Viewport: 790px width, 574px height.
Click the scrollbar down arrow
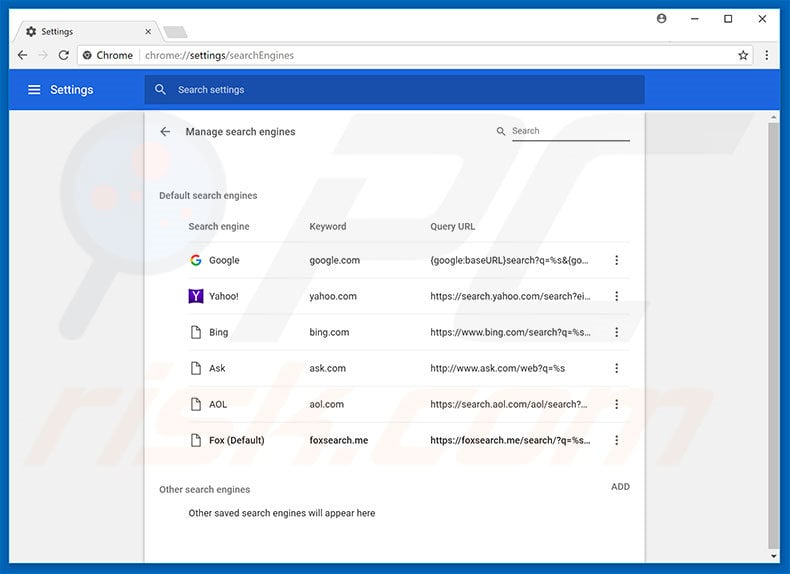774,556
